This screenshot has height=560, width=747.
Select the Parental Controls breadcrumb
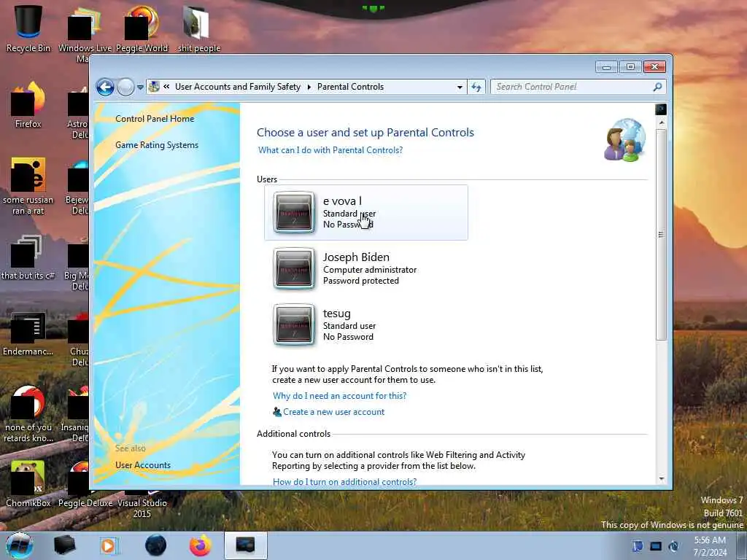coord(350,87)
